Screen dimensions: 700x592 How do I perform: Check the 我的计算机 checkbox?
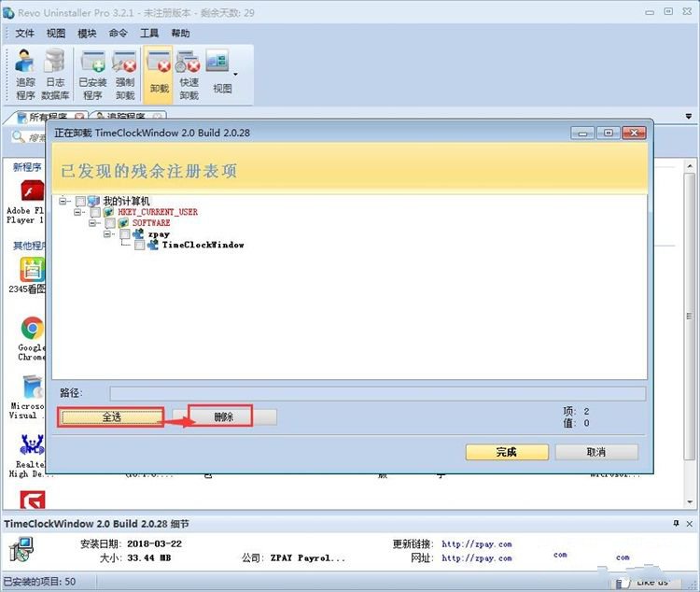80,202
